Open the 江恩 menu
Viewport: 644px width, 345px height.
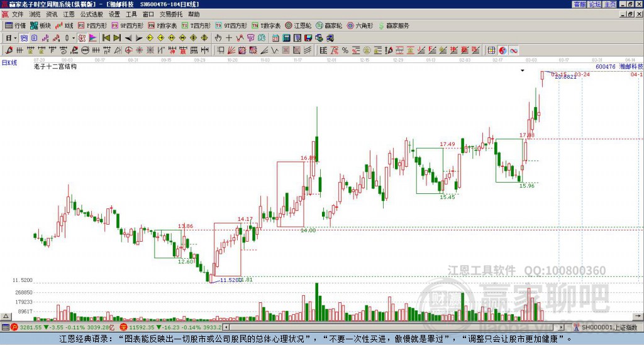click(x=69, y=14)
